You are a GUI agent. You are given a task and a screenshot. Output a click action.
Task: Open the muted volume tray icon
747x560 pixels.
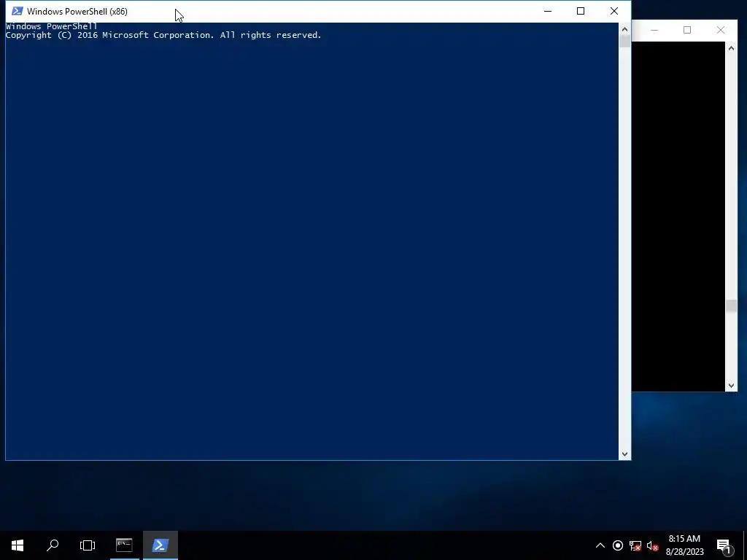coord(653,545)
